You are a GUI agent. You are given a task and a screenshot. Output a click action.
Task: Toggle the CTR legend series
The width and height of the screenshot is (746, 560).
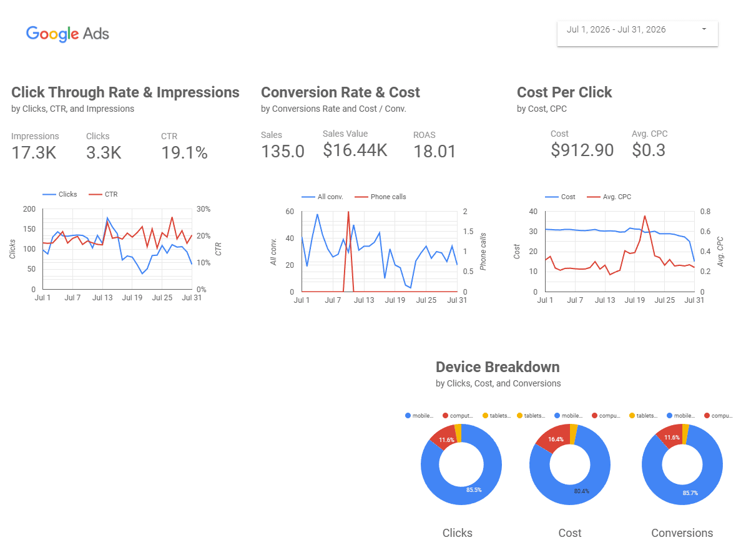click(103, 194)
